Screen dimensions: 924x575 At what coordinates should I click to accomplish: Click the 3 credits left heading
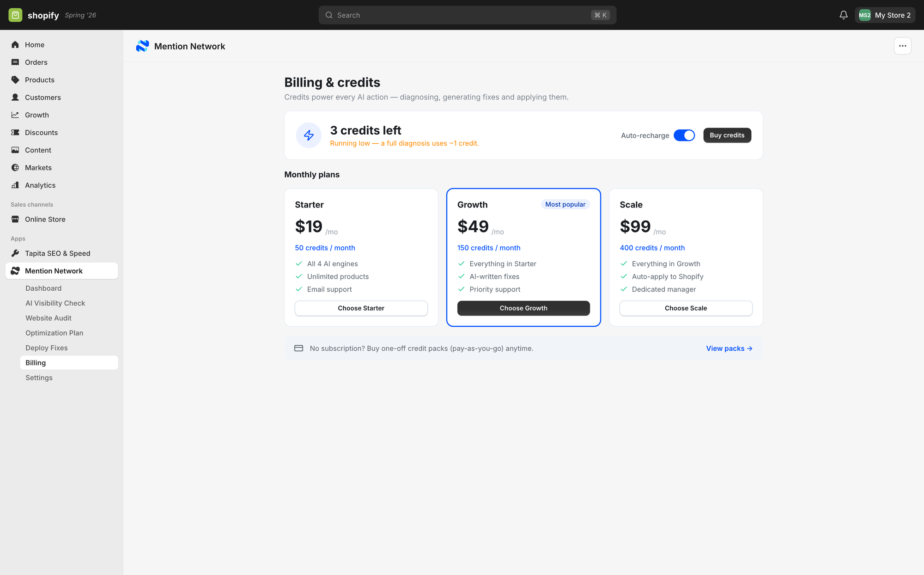(x=365, y=130)
